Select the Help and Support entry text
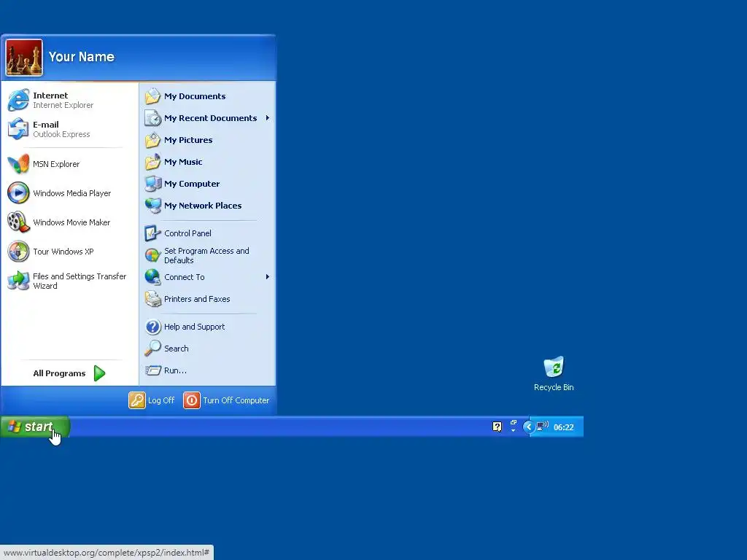 tap(194, 327)
